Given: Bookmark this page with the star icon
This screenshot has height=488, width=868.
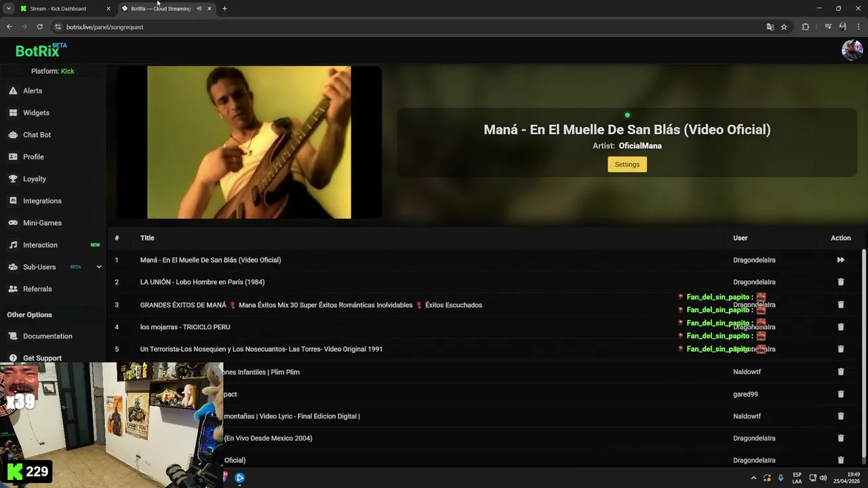Looking at the screenshot, I should pyautogui.click(x=784, y=27).
